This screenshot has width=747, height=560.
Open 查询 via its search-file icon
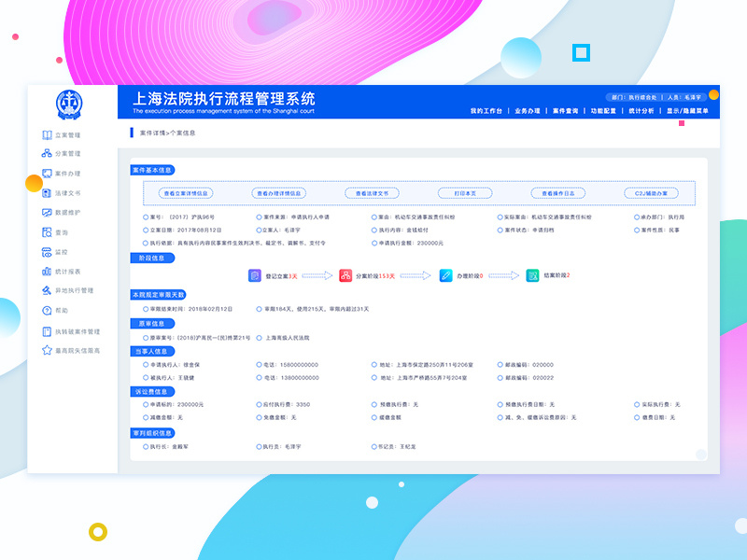[47, 232]
